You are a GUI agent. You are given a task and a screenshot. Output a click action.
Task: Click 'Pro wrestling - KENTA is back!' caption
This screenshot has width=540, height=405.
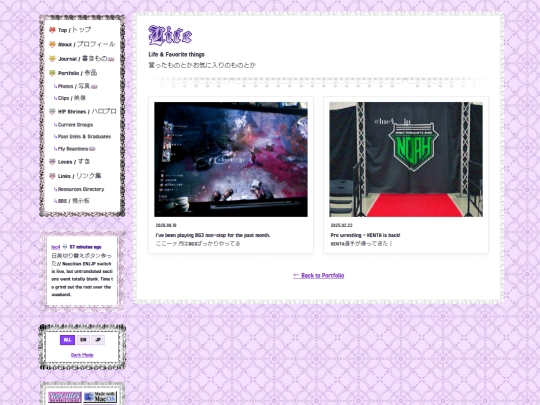coord(365,235)
